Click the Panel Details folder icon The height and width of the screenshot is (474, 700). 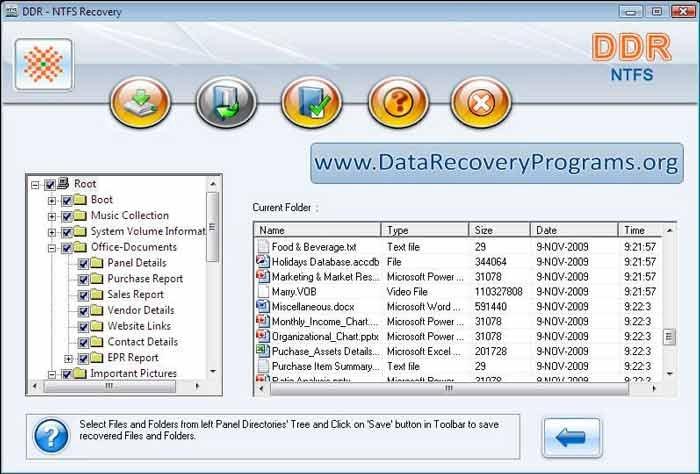[x=97, y=263]
